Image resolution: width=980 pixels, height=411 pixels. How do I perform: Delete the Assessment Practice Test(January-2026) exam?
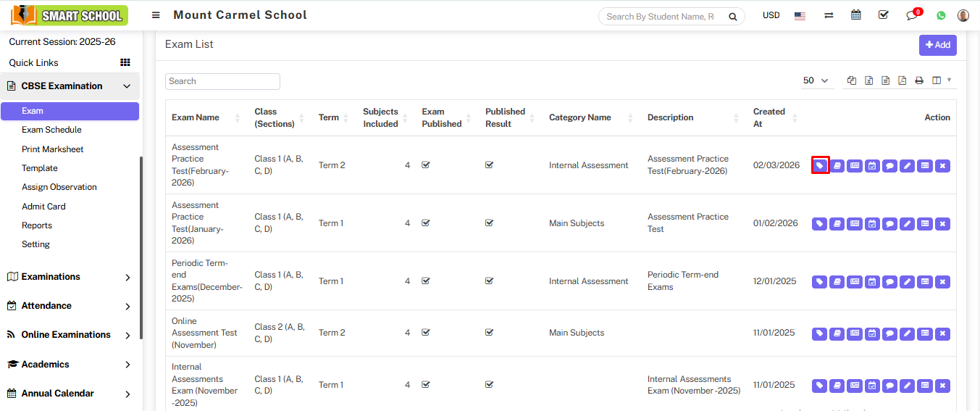(x=942, y=224)
